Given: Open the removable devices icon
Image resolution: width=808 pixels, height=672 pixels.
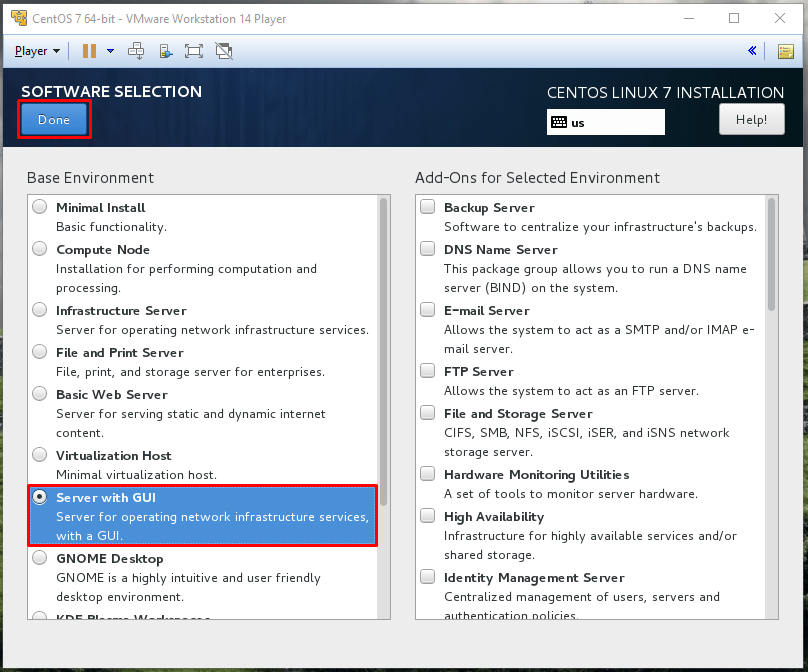Looking at the screenshot, I should coord(165,51).
